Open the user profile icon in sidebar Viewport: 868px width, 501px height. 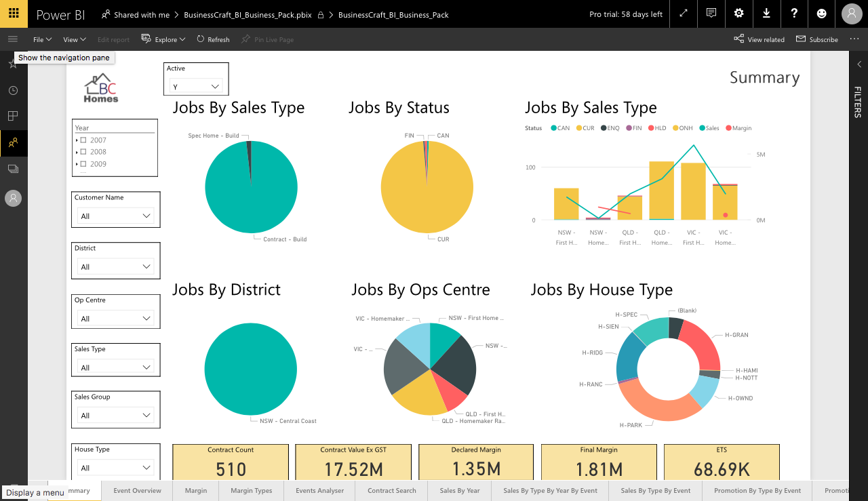pyautogui.click(x=13, y=198)
